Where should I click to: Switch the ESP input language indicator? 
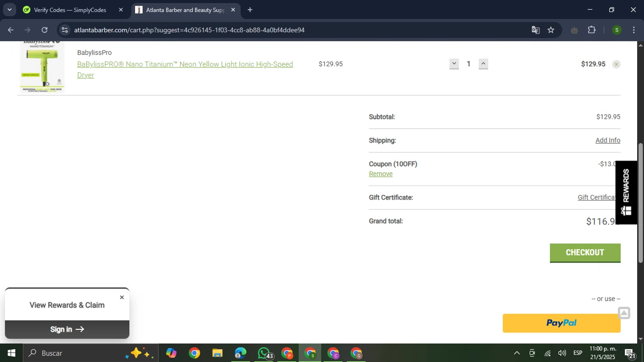pyautogui.click(x=578, y=353)
